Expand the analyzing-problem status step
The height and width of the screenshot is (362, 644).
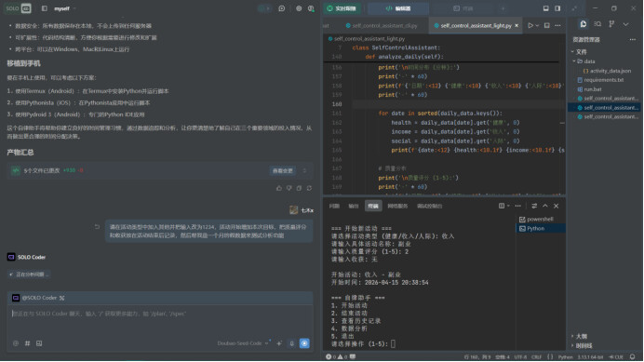tap(29, 275)
